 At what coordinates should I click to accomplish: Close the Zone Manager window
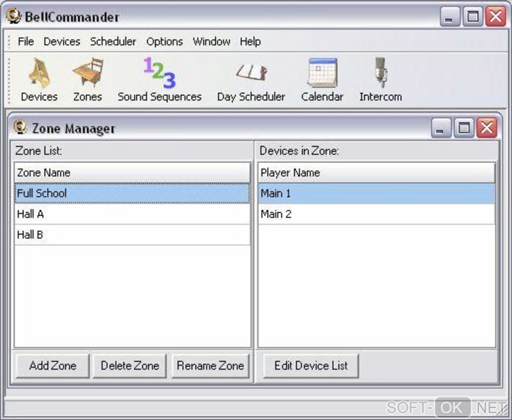487,127
